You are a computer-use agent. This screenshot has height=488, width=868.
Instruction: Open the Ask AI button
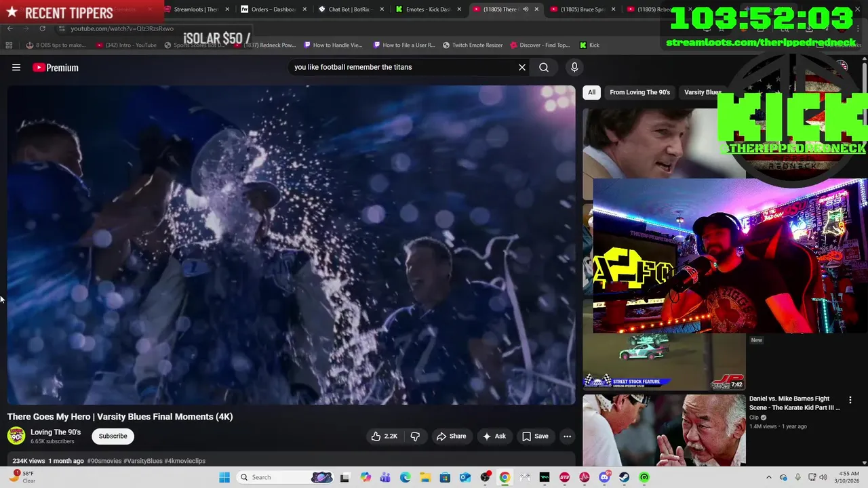click(x=494, y=436)
